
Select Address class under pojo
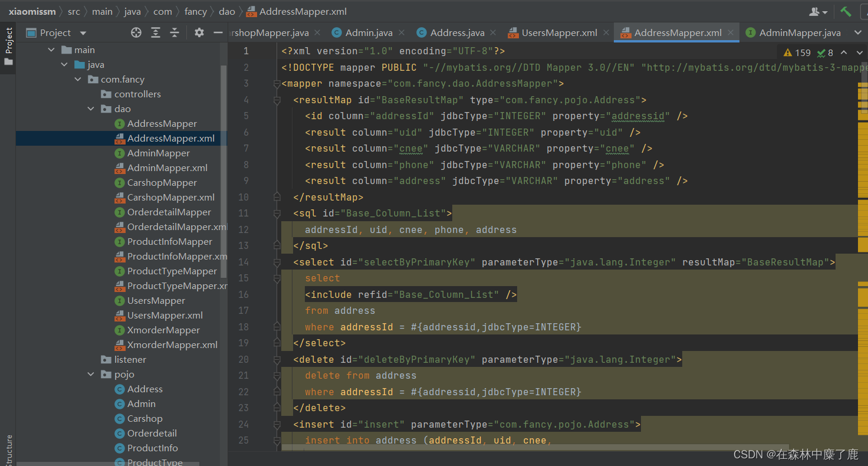coord(139,389)
